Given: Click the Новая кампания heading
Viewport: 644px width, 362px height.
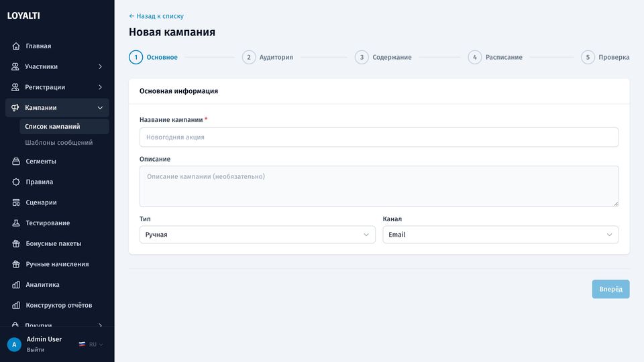Looking at the screenshot, I should click(x=172, y=32).
